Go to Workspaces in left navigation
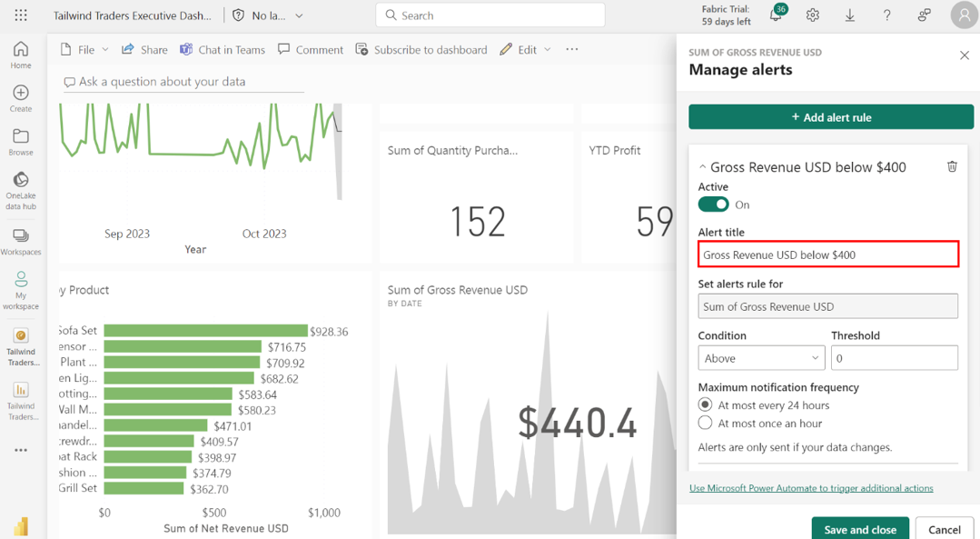980x539 pixels. (21, 242)
